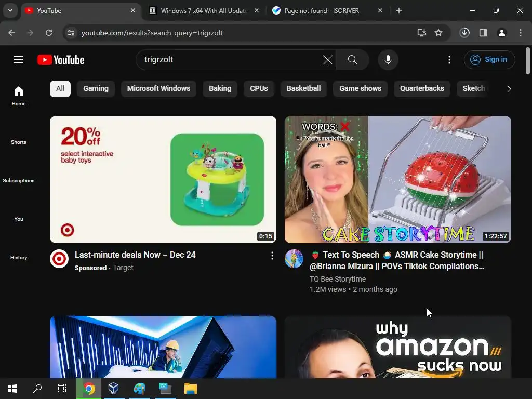The image size is (532, 399).
Task: Click the Target channel avatar
Action: (59, 259)
